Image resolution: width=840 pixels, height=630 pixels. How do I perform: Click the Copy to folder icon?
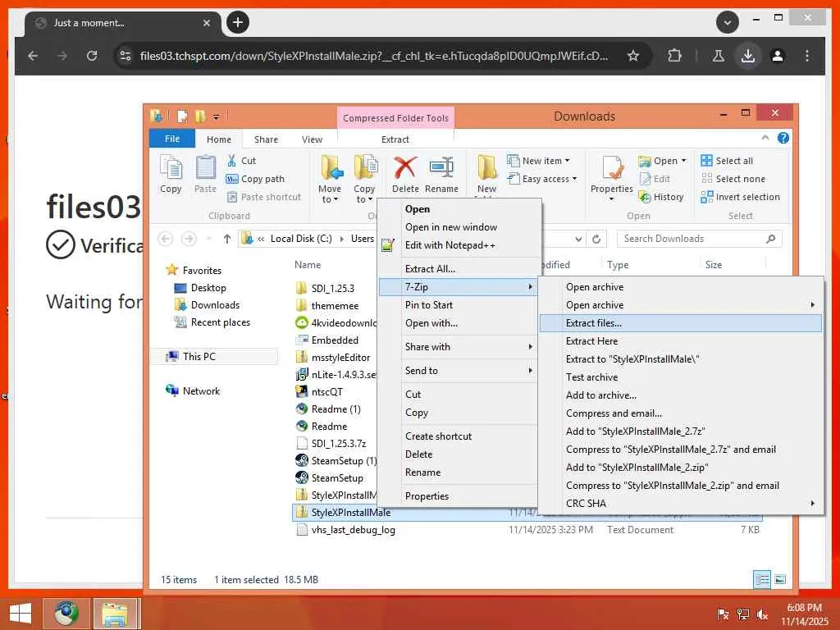(x=365, y=167)
